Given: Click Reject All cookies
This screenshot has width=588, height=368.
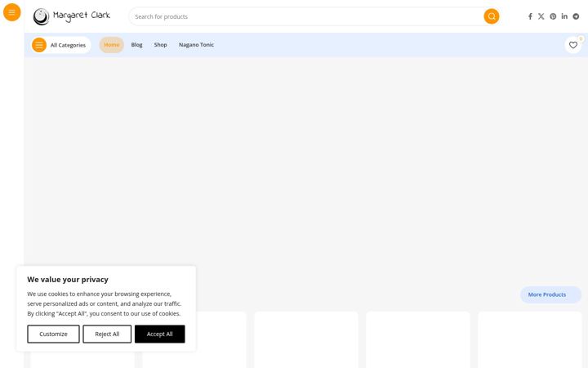Looking at the screenshot, I should coord(107,334).
